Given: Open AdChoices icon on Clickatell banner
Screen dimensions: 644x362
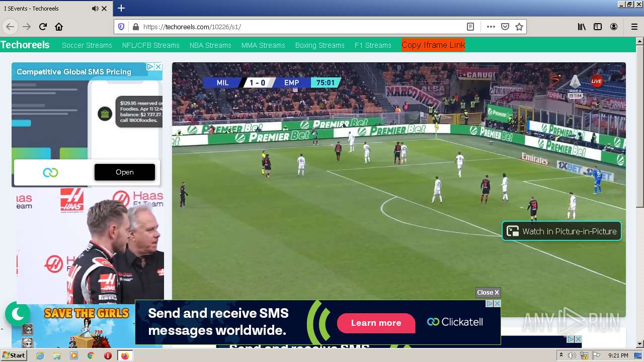Looking at the screenshot, I should 489,304.
